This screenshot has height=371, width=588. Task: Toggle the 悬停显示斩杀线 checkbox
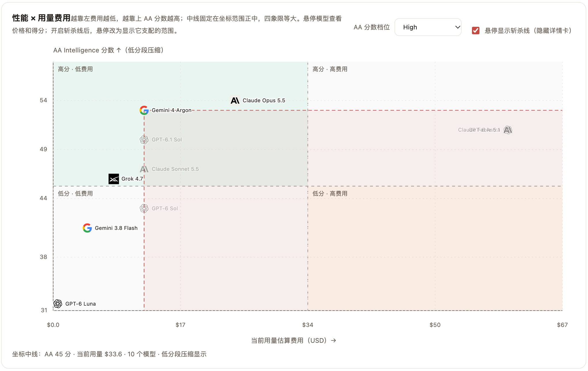pyautogui.click(x=476, y=31)
